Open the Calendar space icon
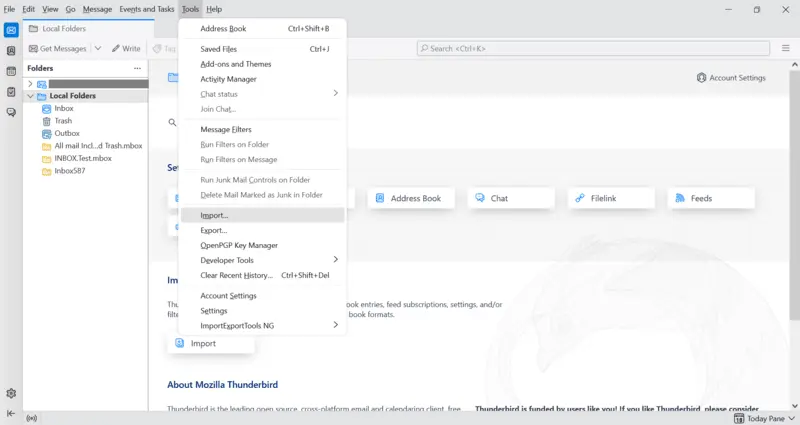The height and width of the screenshot is (425, 800). click(11, 71)
